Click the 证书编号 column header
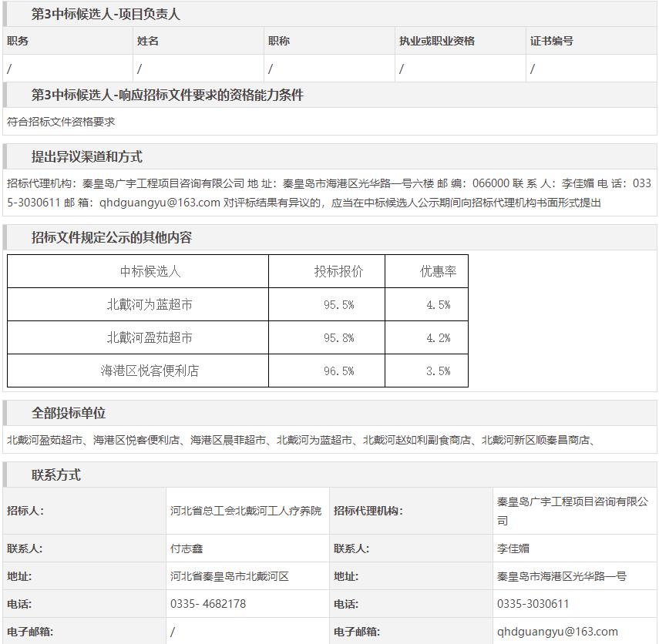The image size is (659, 644). tap(551, 41)
